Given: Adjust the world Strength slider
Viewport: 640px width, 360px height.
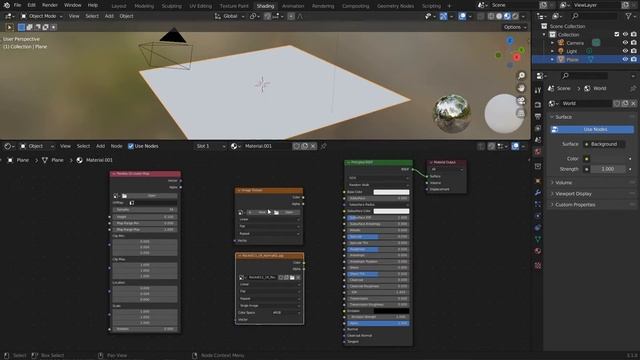Looking at the screenshot, I should point(607,169).
